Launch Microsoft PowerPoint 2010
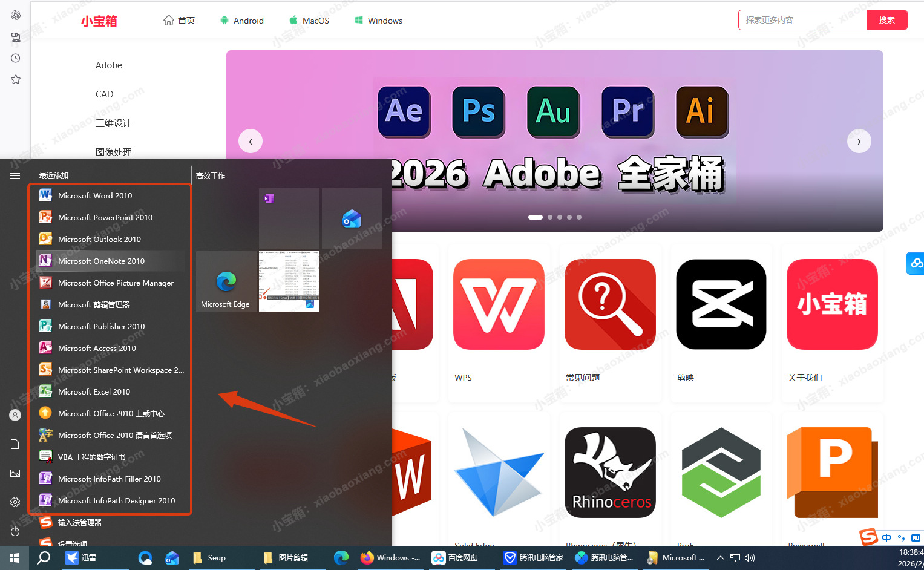924x570 pixels. 105,217
